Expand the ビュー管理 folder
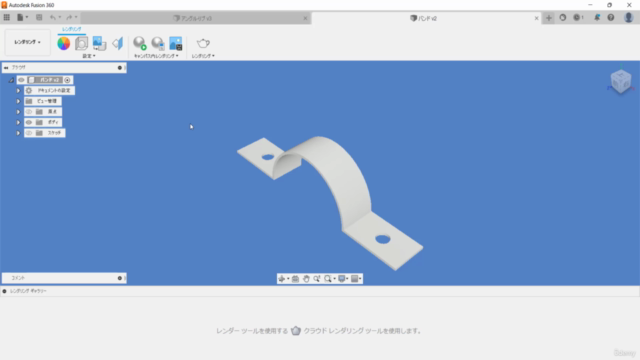 18,101
